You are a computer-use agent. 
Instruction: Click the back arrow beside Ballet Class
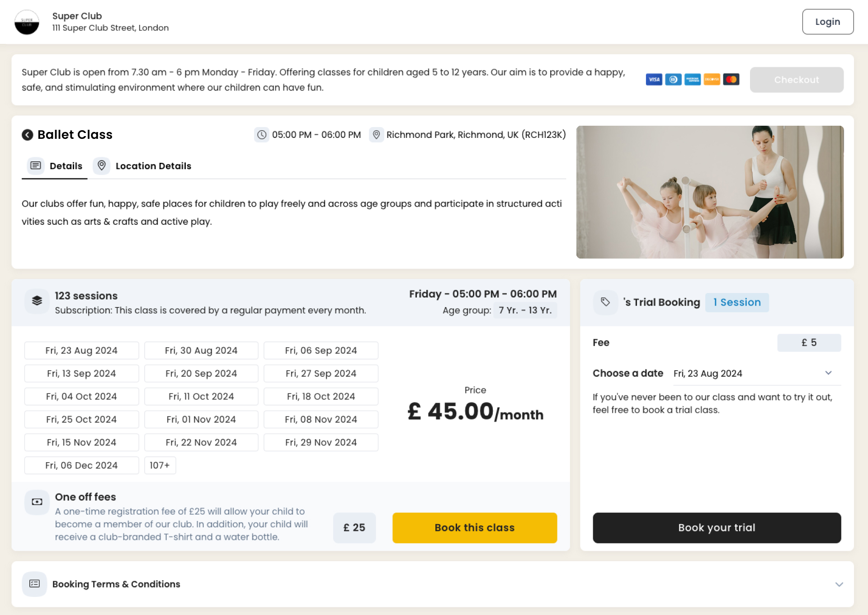(28, 135)
